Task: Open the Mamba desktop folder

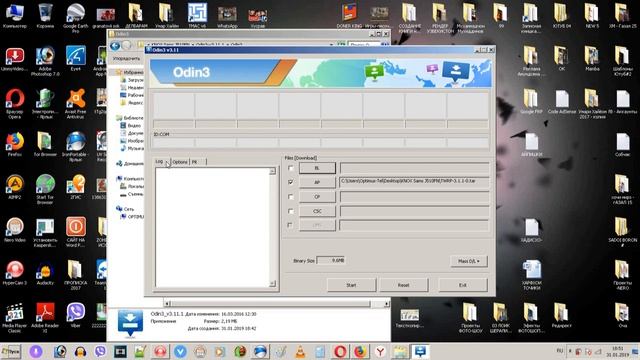Action: click(592, 59)
